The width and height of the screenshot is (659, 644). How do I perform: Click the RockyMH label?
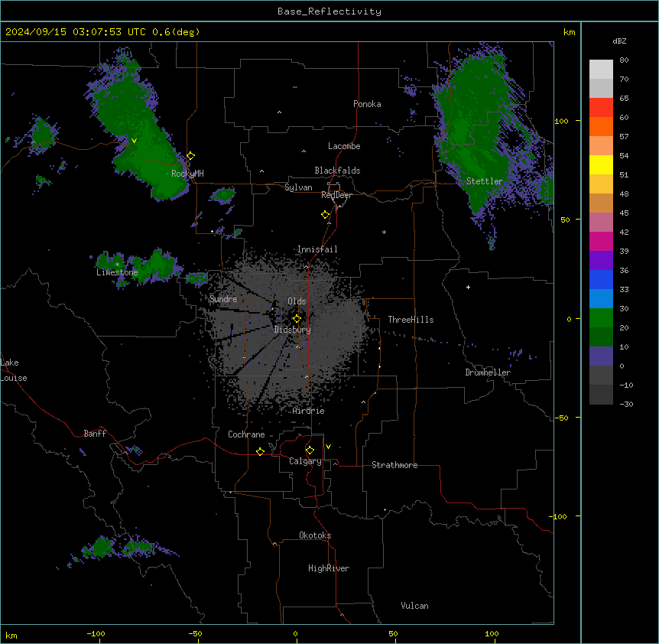coord(187,174)
